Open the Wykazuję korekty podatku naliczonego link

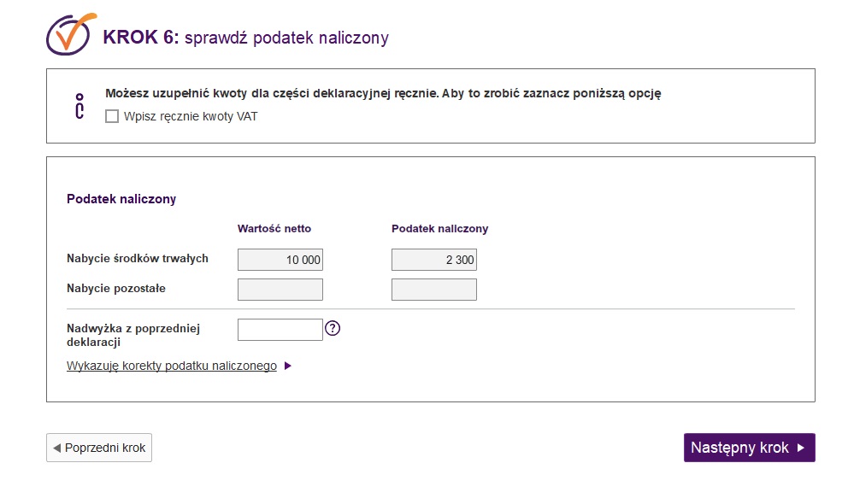(x=172, y=366)
